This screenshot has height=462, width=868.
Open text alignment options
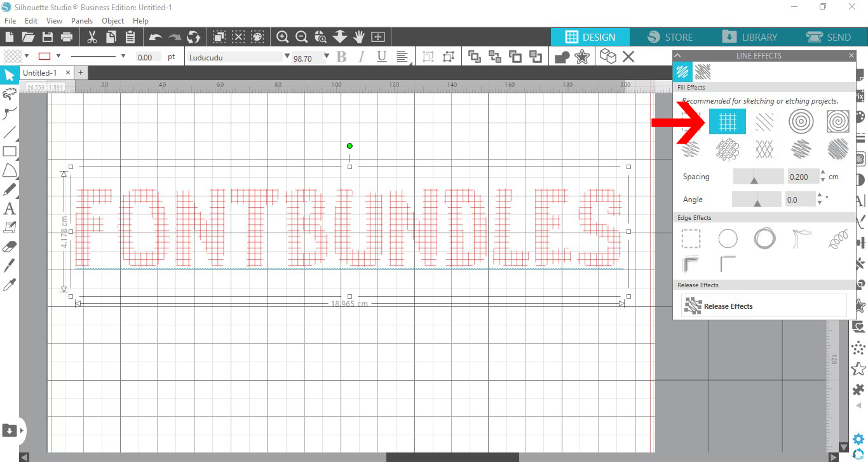402,57
